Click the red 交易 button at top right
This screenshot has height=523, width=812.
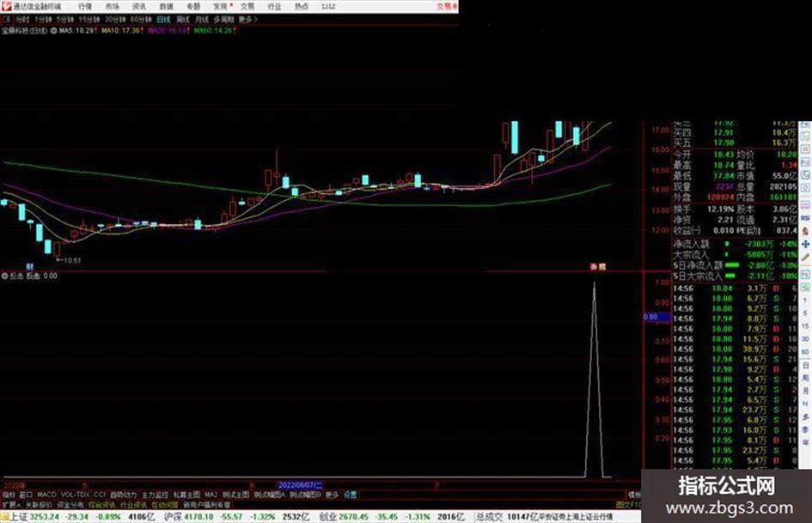pyautogui.click(x=447, y=6)
